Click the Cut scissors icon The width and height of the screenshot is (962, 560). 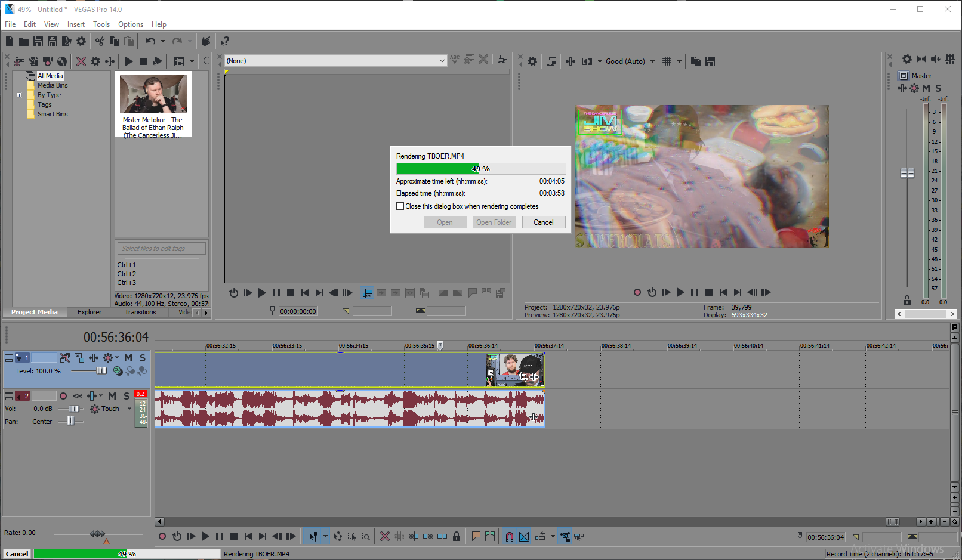(x=100, y=41)
